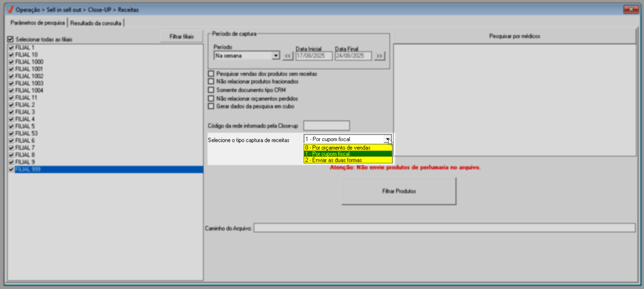Toggle the FILIAL 7 checkbox
The height and width of the screenshot is (289, 644).
click(11, 148)
